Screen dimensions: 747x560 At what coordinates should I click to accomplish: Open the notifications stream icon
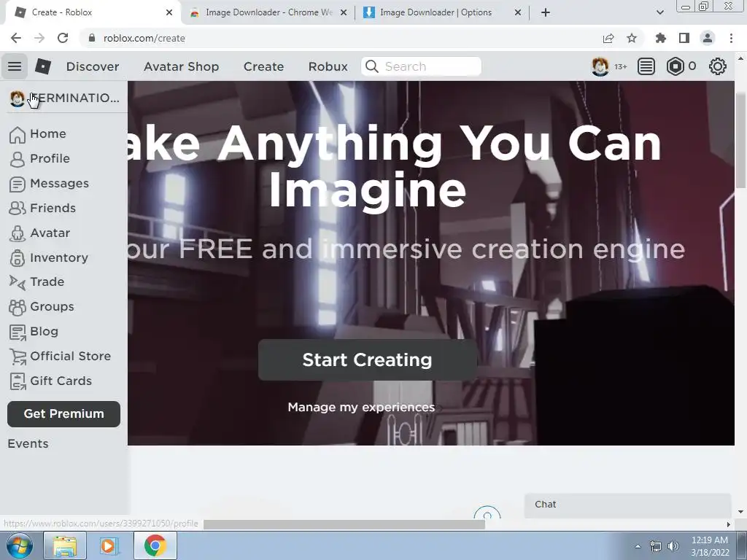click(x=646, y=66)
